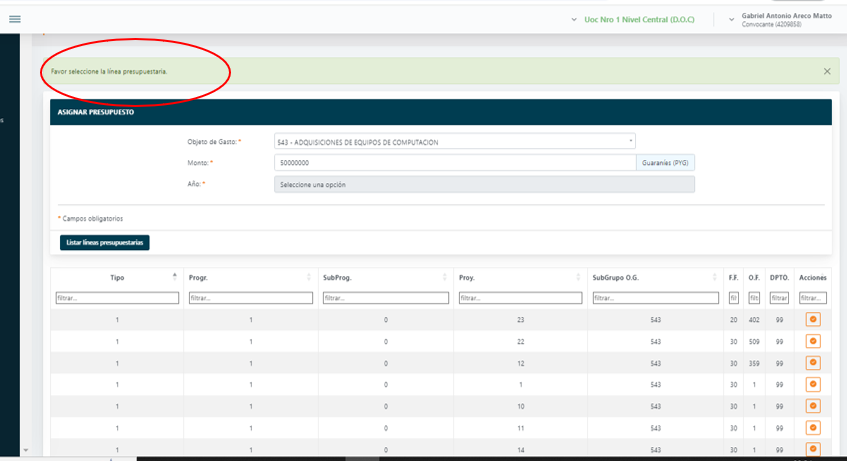Viewport: 847px width, 462px height.
Task: Sort table by Proy. column
Action: [x=578, y=277]
